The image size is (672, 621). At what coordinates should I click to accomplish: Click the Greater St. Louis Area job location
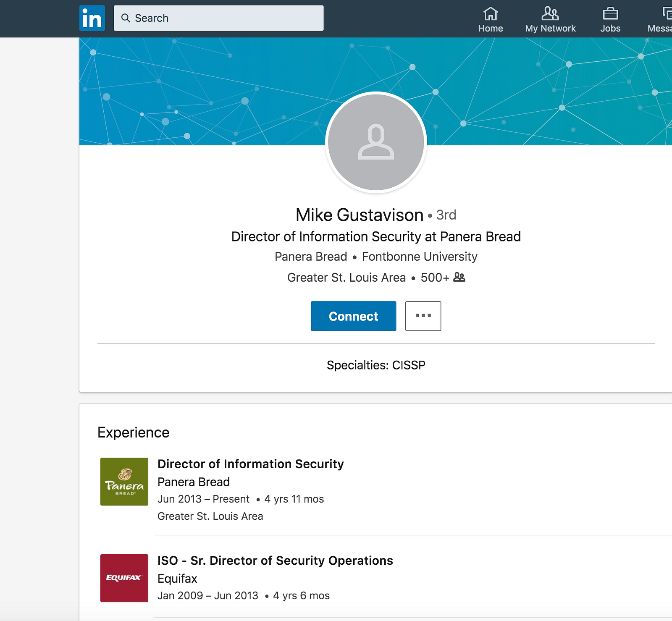pos(210,516)
